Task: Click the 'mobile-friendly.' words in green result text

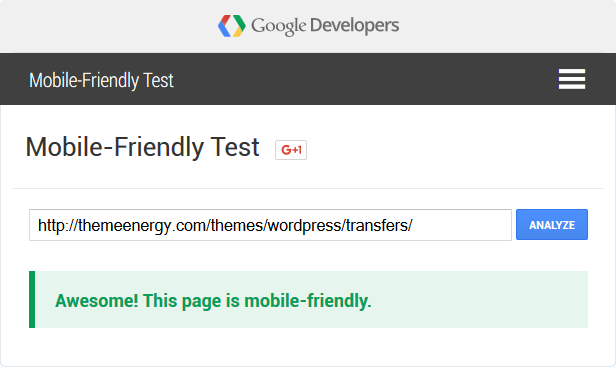Action: [308, 301]
